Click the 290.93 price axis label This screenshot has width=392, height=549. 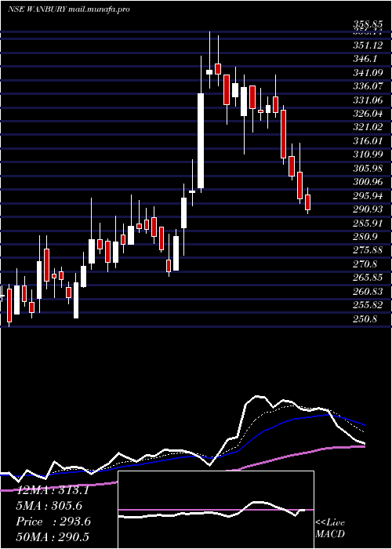click(x=367, y=209)
